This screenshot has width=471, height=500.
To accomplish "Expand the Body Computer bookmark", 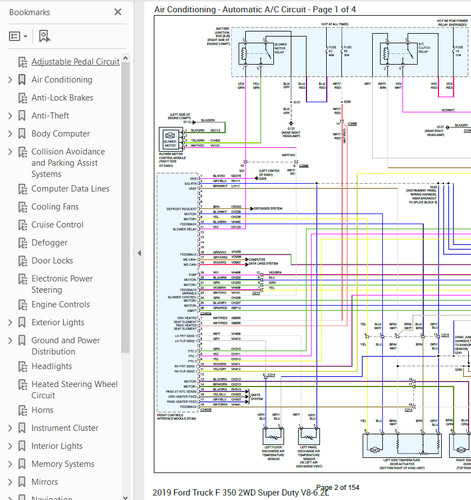I will click(10, 134).
